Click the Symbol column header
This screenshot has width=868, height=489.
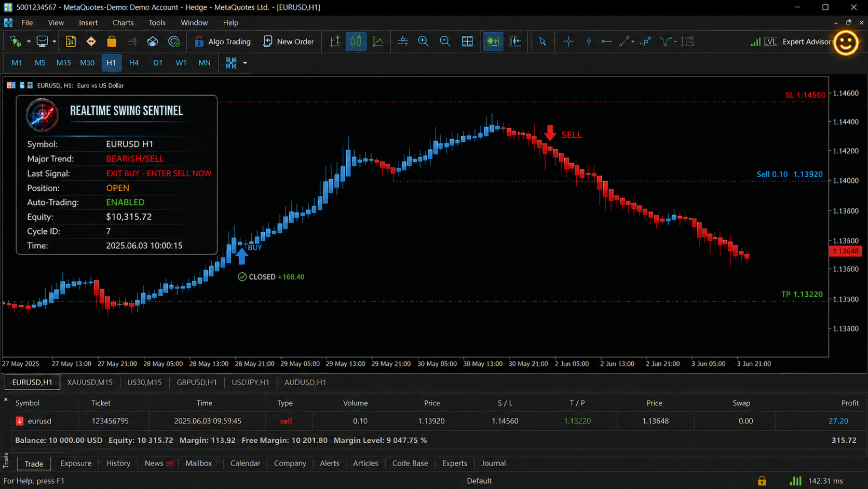pos(28,403)
